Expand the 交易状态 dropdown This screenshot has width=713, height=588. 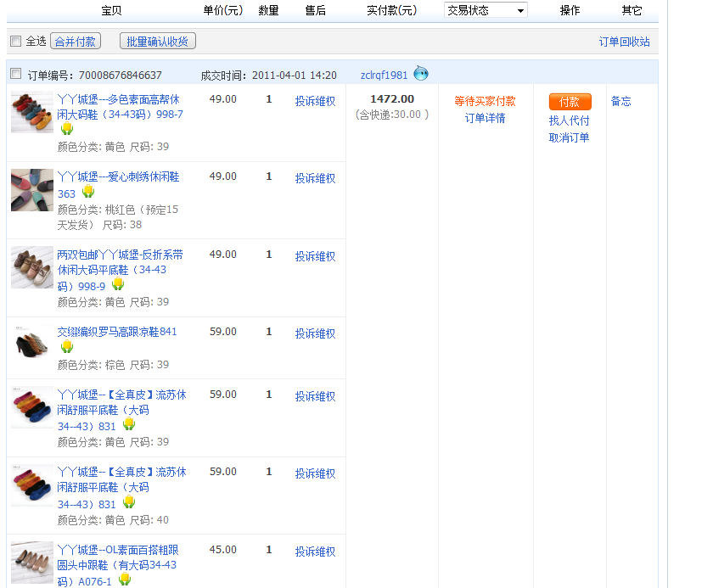click(486, 10)
